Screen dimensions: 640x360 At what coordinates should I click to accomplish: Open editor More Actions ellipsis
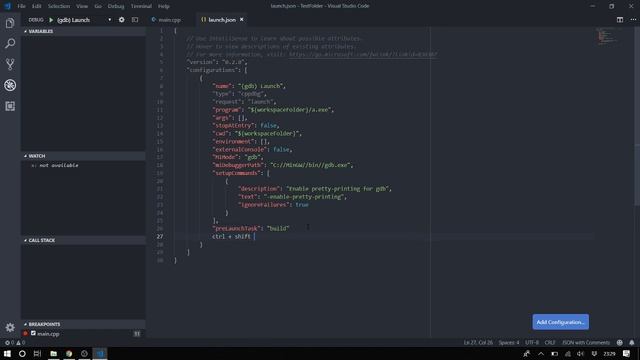coord(633,20)
